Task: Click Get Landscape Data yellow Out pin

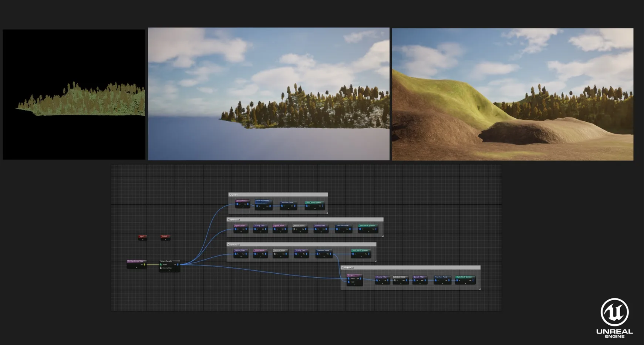Action: pos(144,264)
